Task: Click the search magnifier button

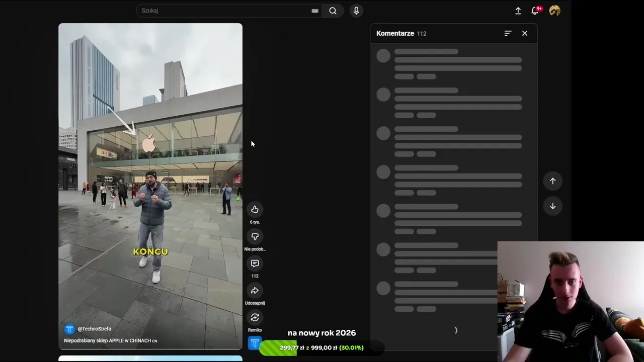Action: click(333, 11)
